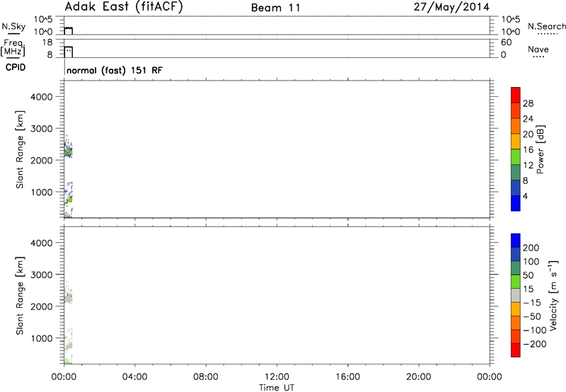This screenshot has height=392, width=566.
Task: Click the plot title 'Adak East (fitACF)'
Action: coord(124,7)
